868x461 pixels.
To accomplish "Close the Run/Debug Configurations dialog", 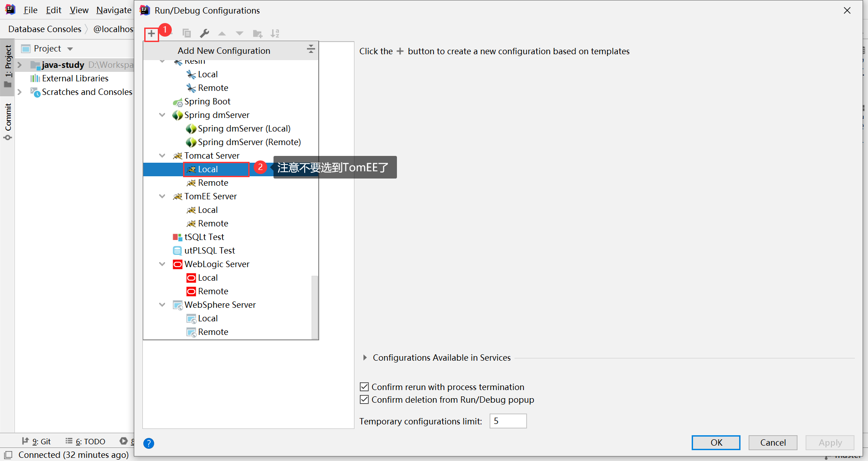I will (x=847, y=10).
